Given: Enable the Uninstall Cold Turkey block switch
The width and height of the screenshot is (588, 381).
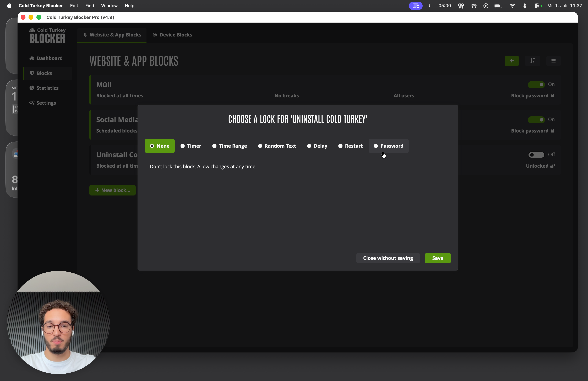Looking at the screenshot, I should click(536, 155).
